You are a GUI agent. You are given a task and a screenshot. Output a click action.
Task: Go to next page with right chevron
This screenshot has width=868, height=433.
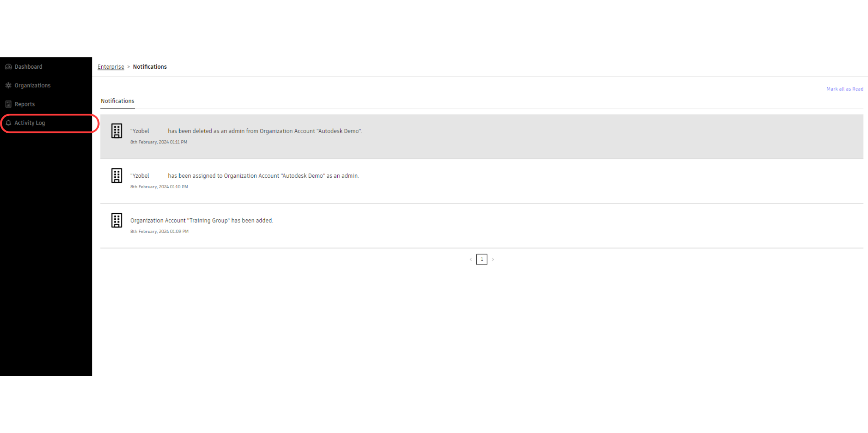point(493,260)
